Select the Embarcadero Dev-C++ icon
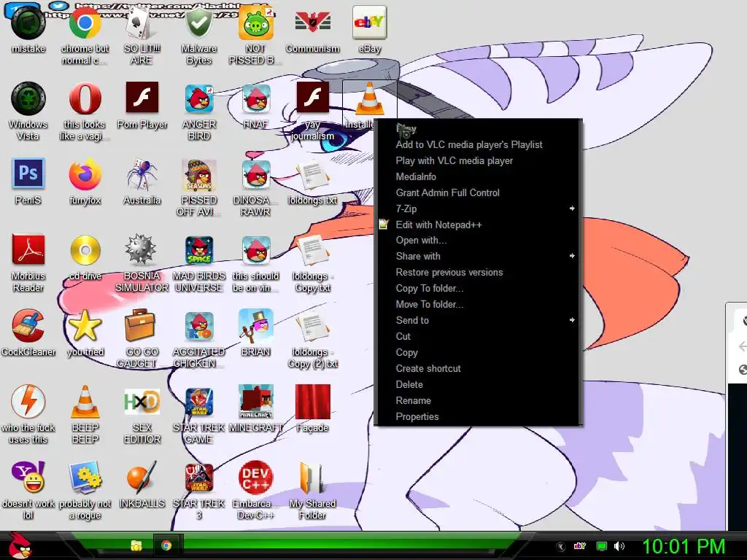Image resolution: width=747 pixels, height=560 pixels. pos(256,477)
